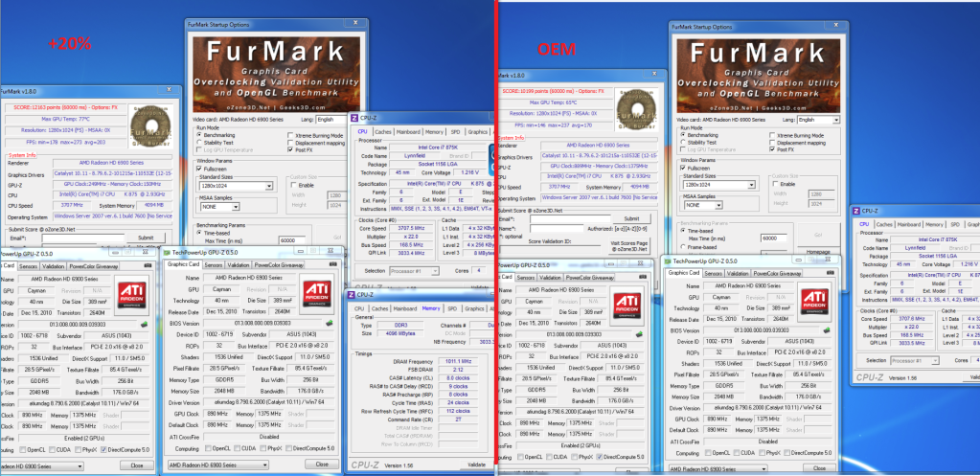This screenshot has width=980, height=476.
Task: Click GPU-Z title icon, OEM CrossFire-disabled window
Action: (669, 261)
